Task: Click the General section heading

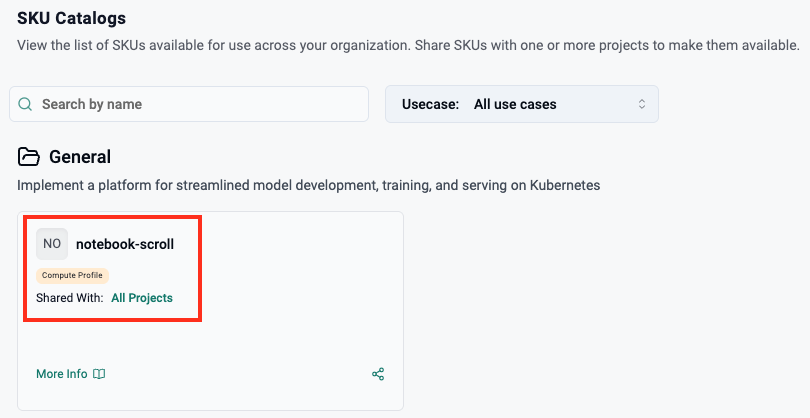Action: 80,157
